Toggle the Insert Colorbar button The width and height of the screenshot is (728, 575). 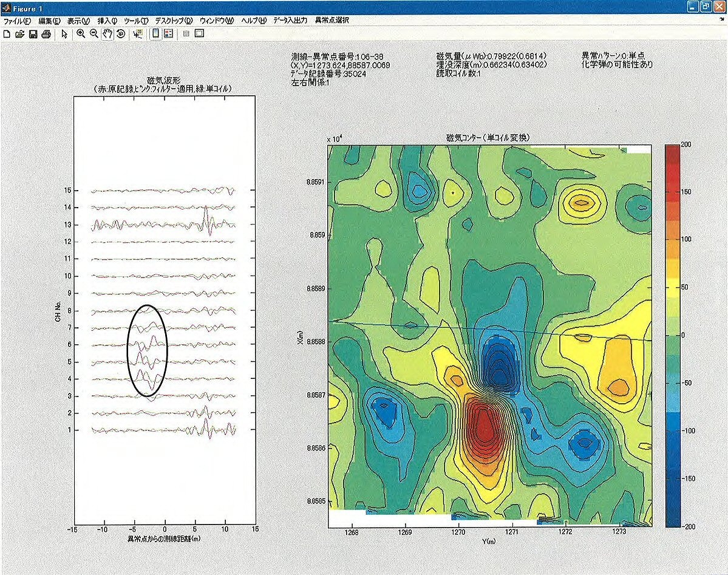(155, 34)
